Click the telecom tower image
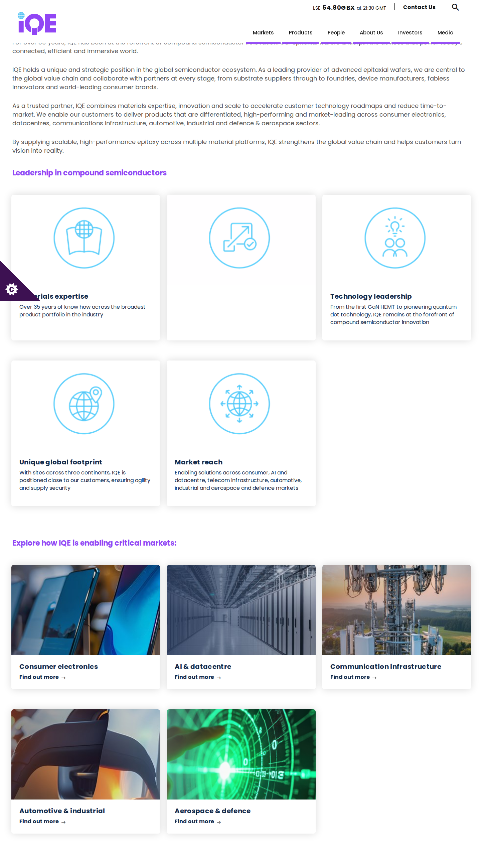 [x=396, y=610]
